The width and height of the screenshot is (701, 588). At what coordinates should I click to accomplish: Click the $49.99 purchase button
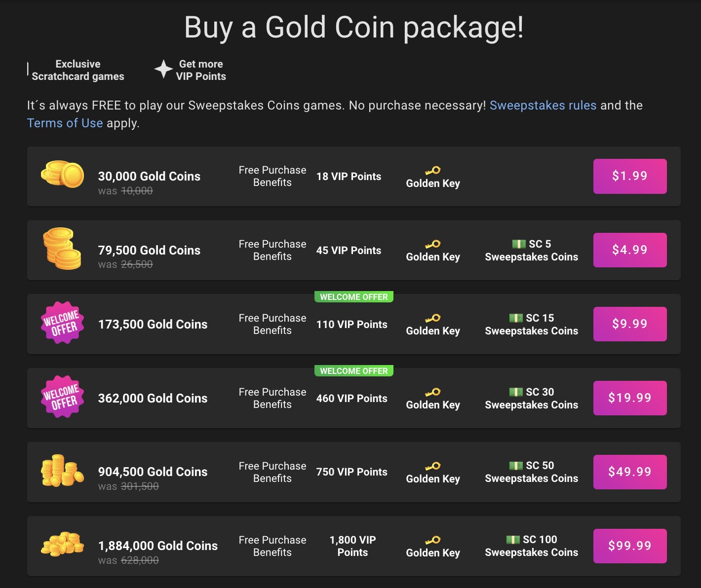(629, 472)
